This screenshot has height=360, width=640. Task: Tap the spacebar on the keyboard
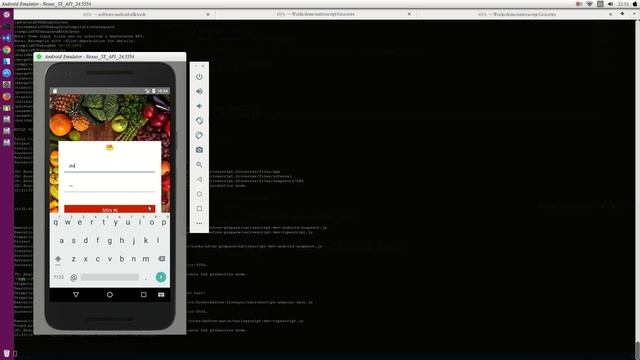[110, 277]
